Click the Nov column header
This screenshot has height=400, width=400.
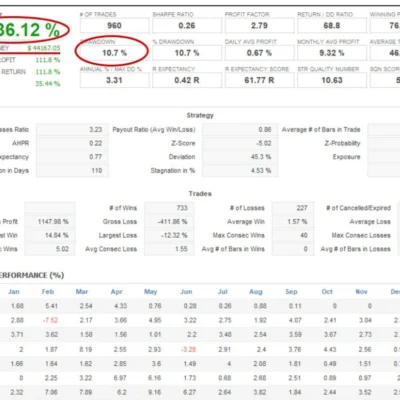(362, 292)
